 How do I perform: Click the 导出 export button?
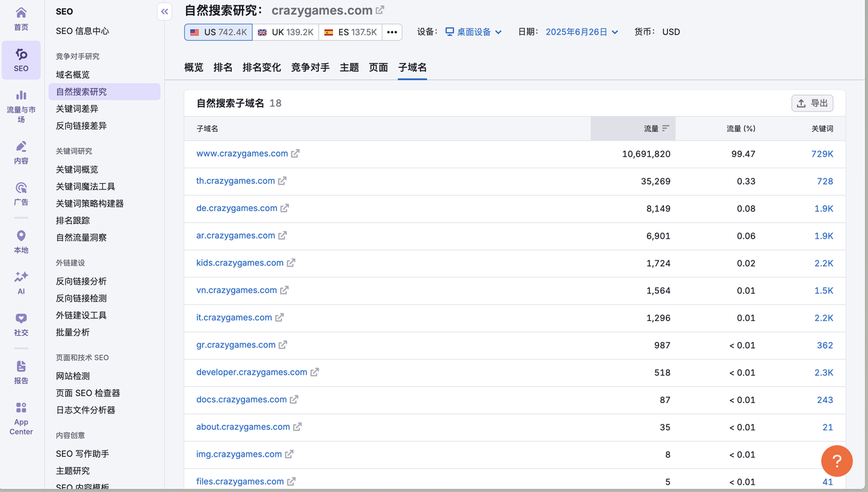click(812, 103)
